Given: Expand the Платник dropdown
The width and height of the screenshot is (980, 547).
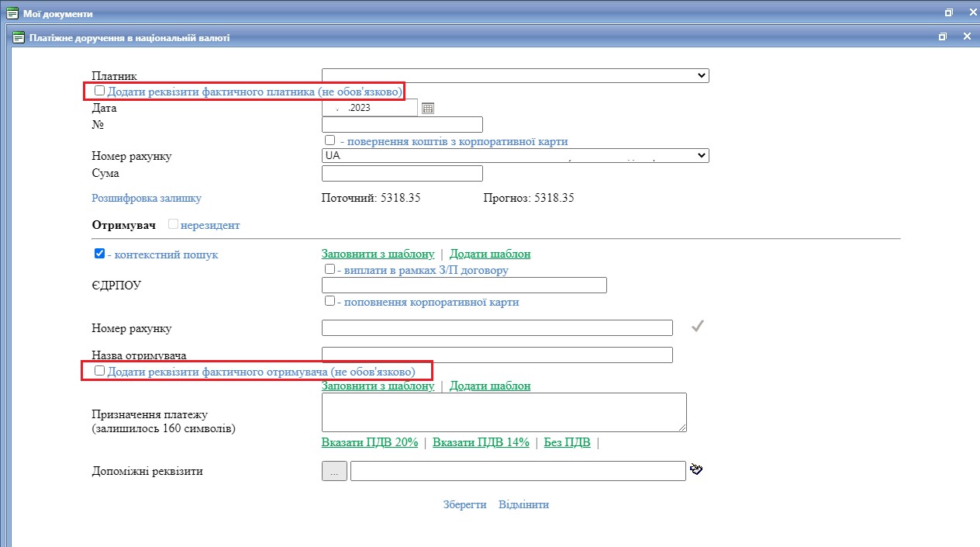Looking at the screenshot, I should pos(515,75).
